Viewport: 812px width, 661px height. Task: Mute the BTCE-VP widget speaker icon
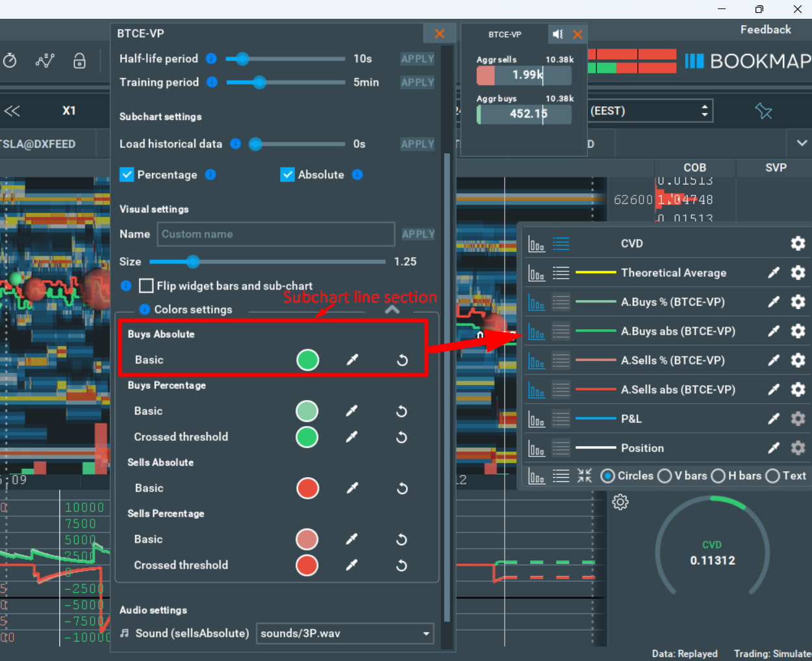556,34
